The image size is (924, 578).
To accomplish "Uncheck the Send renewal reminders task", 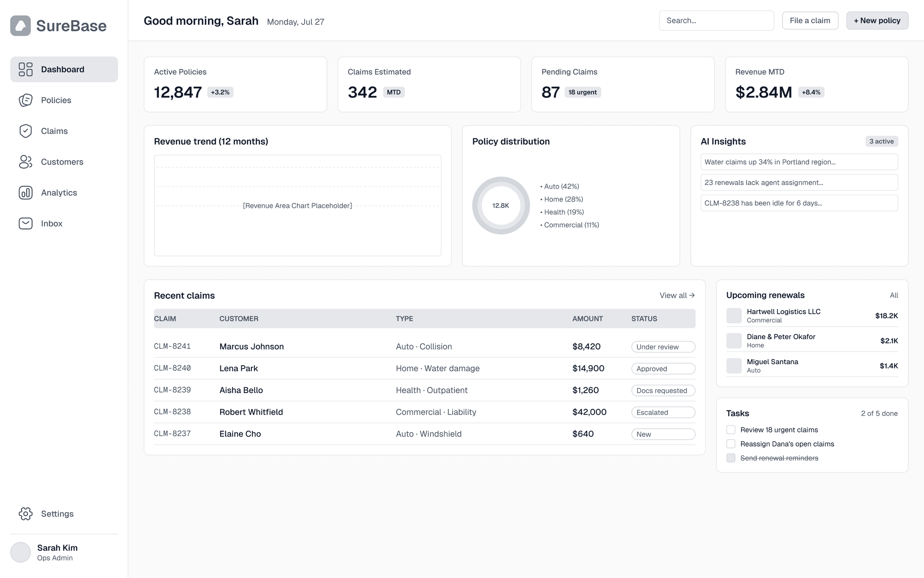I will coord(731,458).
